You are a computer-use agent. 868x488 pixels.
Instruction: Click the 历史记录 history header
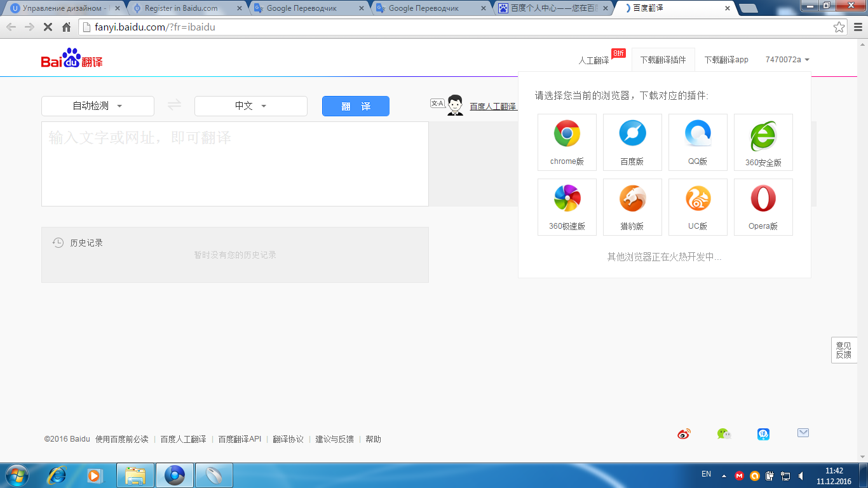pyautogui.click(x=78, y=243)
